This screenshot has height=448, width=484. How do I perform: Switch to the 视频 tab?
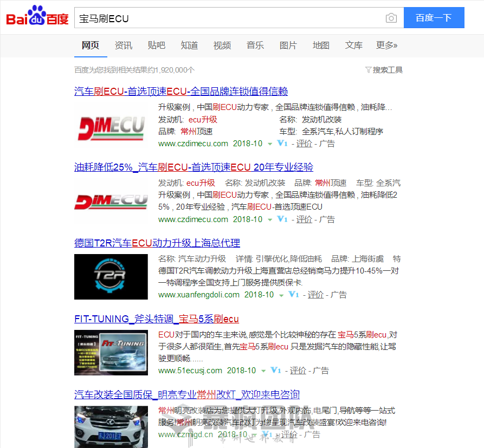[222, 46]
